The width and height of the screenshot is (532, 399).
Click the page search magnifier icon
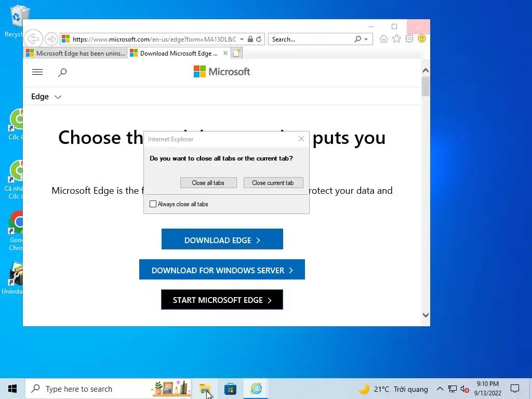pyautogui.click(x=62, y=72)
